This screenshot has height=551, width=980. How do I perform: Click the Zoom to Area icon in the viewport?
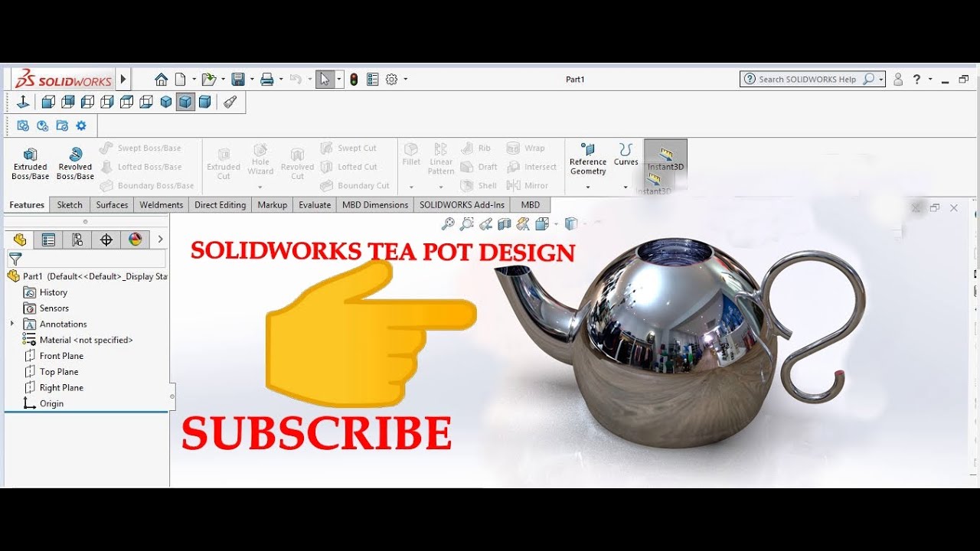tap(466, 223)
